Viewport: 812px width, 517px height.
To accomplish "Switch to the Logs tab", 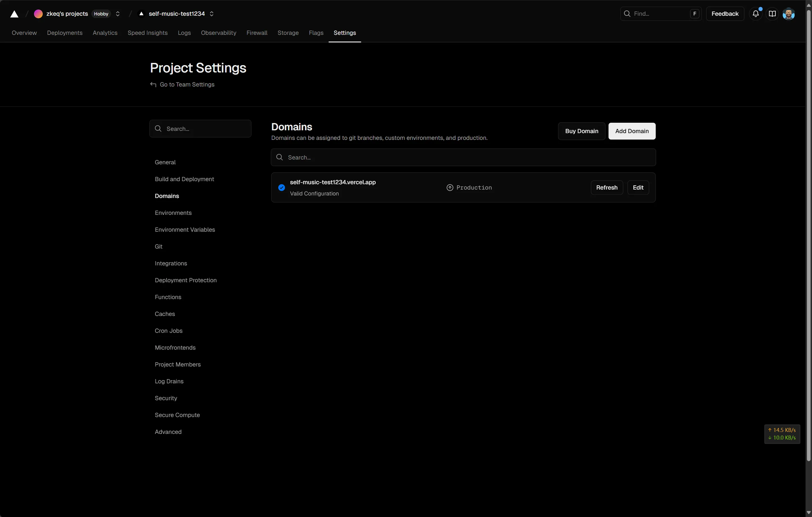I will pyautogui.click(x=184, y=33).
